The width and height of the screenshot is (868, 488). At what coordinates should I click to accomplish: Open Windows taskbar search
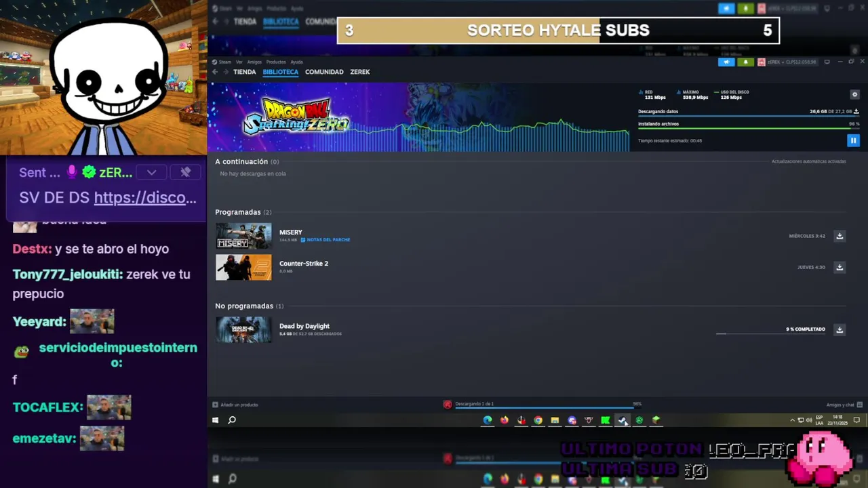(x=232, y=420)
